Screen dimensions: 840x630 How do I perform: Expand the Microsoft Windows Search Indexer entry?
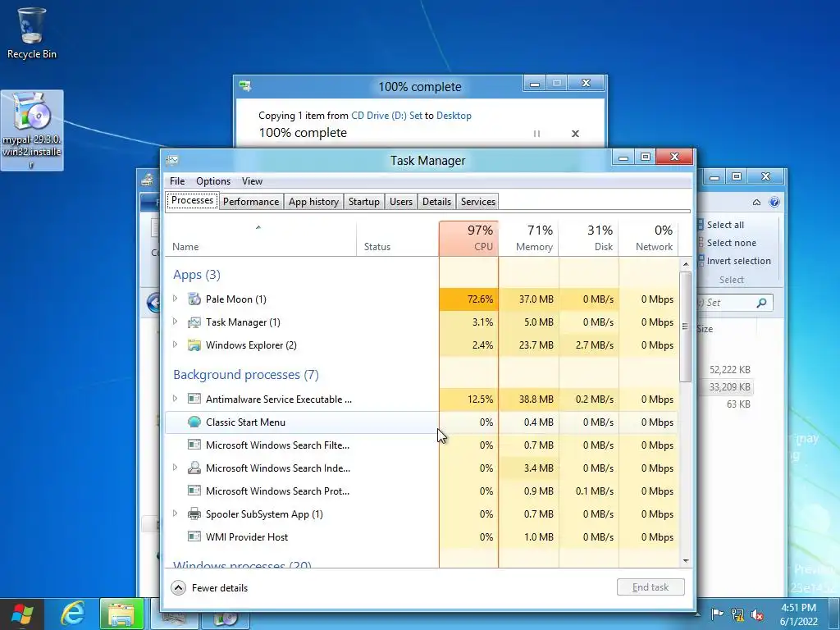tap(176, 468)
